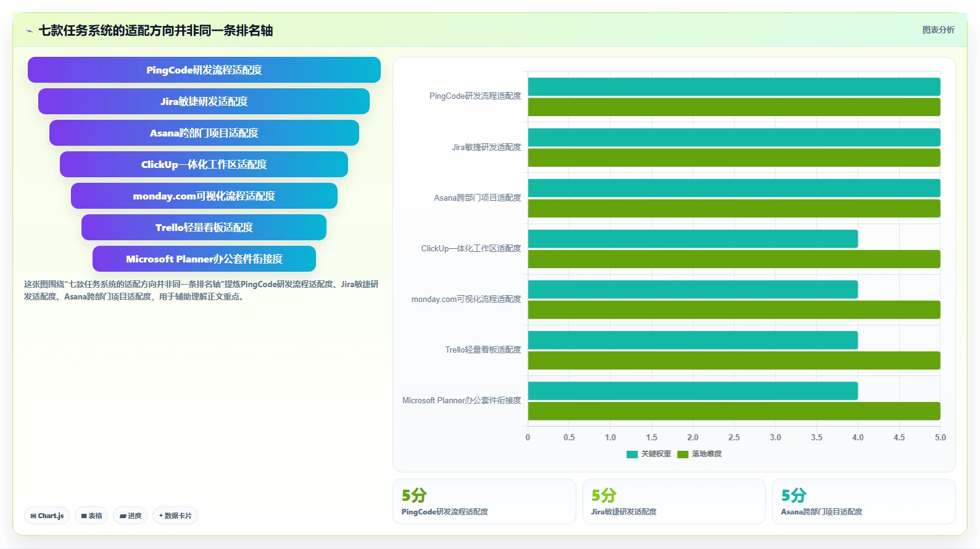
Task: Click the 2.5 x-axis tick label
Action: (734, 437)
